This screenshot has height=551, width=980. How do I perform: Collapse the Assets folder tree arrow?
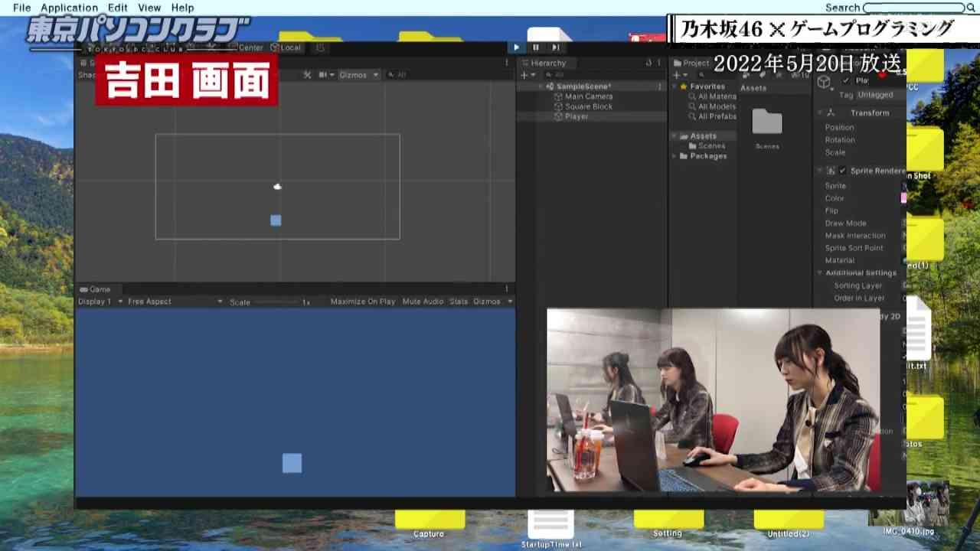coord(674,136)
